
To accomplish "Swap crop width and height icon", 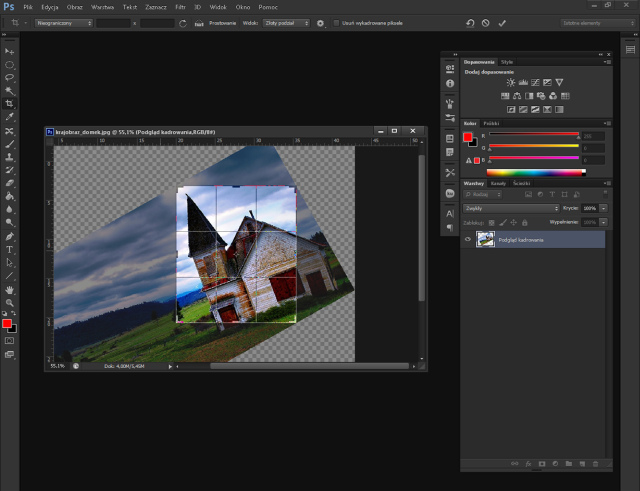I will [x=183, y=23].
